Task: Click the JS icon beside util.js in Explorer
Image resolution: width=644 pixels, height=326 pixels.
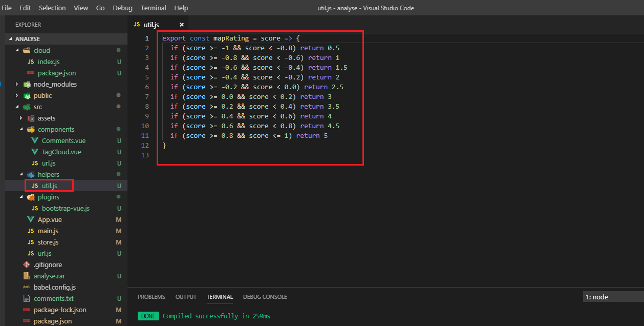Action: (35, 186)
